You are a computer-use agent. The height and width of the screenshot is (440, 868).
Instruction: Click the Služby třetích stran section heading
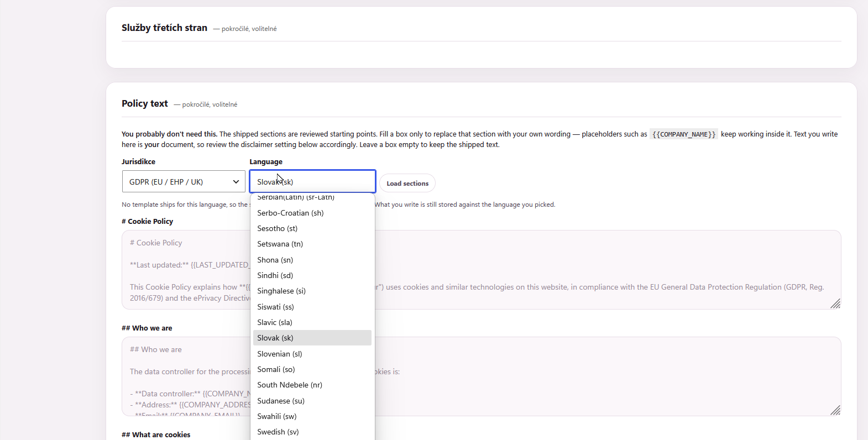pos(164,28)
